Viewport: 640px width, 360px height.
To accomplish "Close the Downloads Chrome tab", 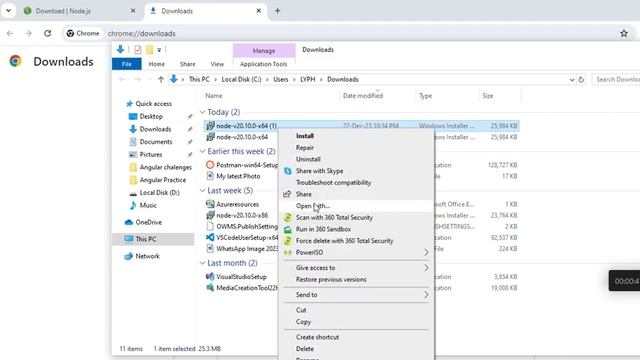I will click(258, 11).
